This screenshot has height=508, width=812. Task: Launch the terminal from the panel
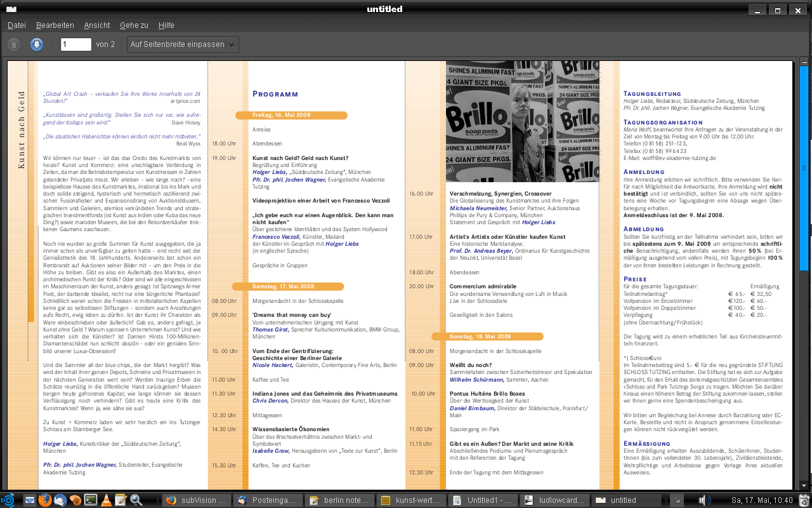coord(91,500)
